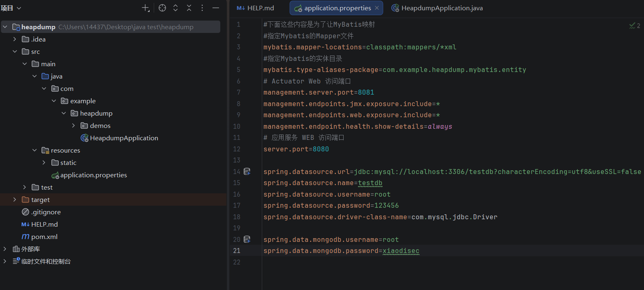
Task: Select the pom.xml file
Action: [x=44, y=237]
